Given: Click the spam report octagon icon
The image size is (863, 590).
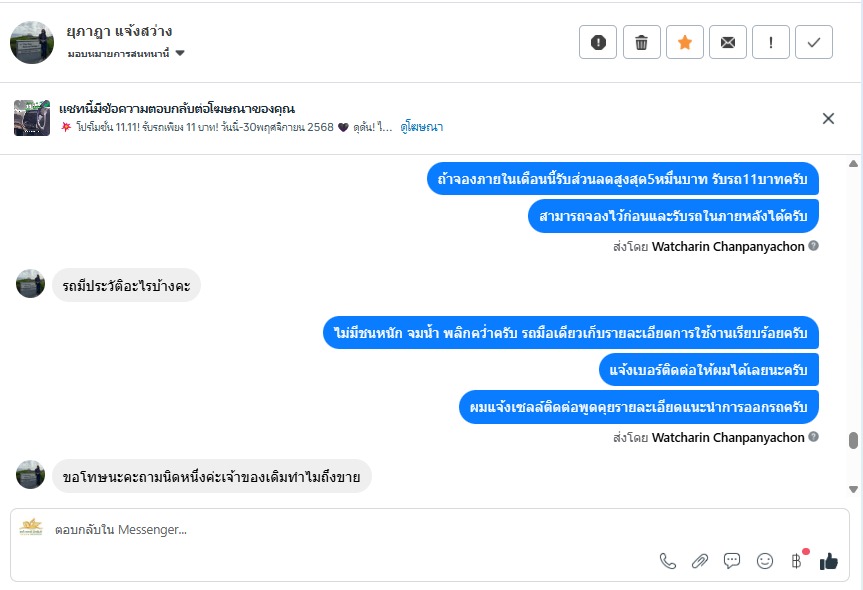Looking at the screenshot, I should [598, 42].
